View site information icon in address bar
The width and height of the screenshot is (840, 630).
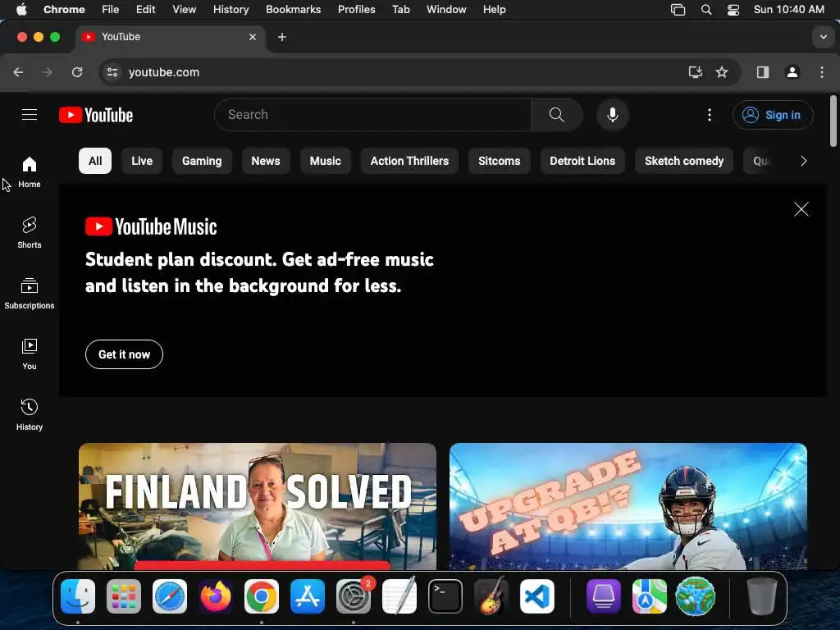tap(112, 72)
